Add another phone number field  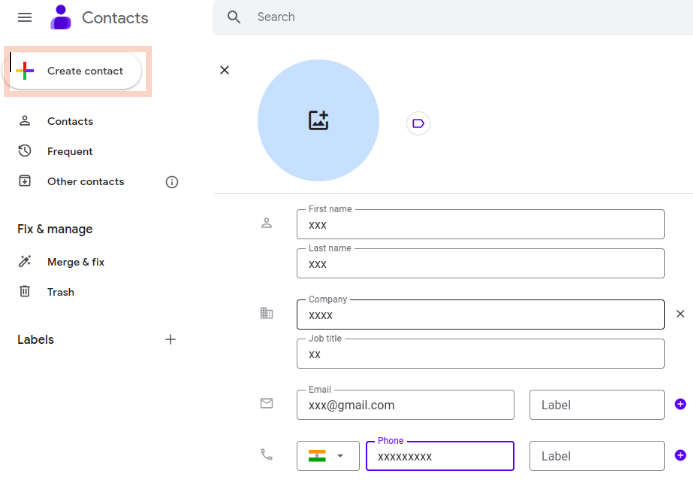680,455
